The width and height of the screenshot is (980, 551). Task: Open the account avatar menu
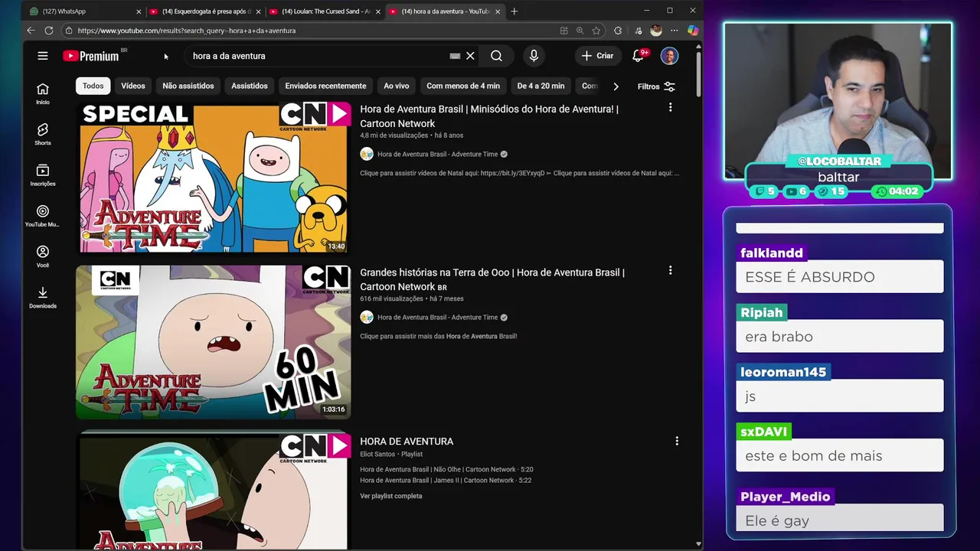[669, 56]
